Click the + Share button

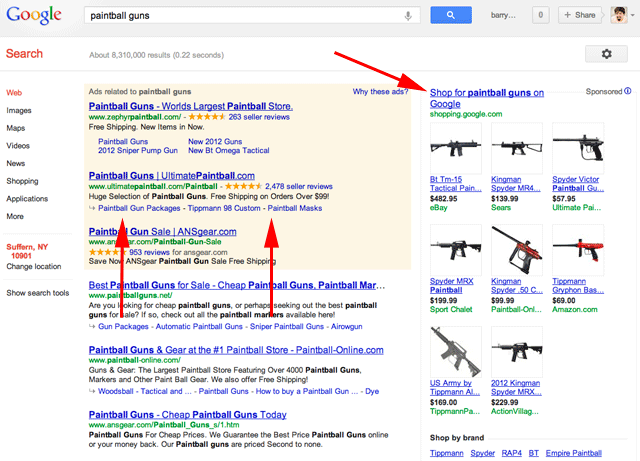(x=580, y=15)
